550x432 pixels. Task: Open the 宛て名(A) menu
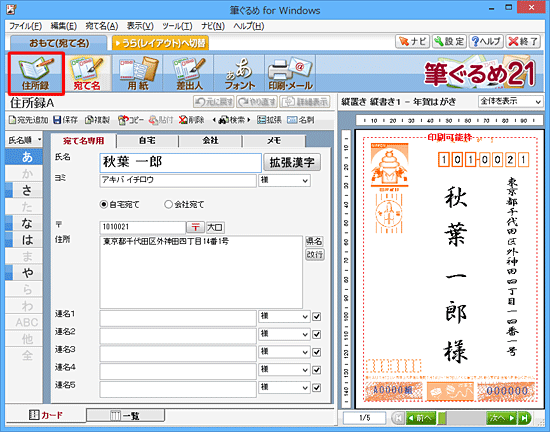pyautogui.click(x=102, y=26)
